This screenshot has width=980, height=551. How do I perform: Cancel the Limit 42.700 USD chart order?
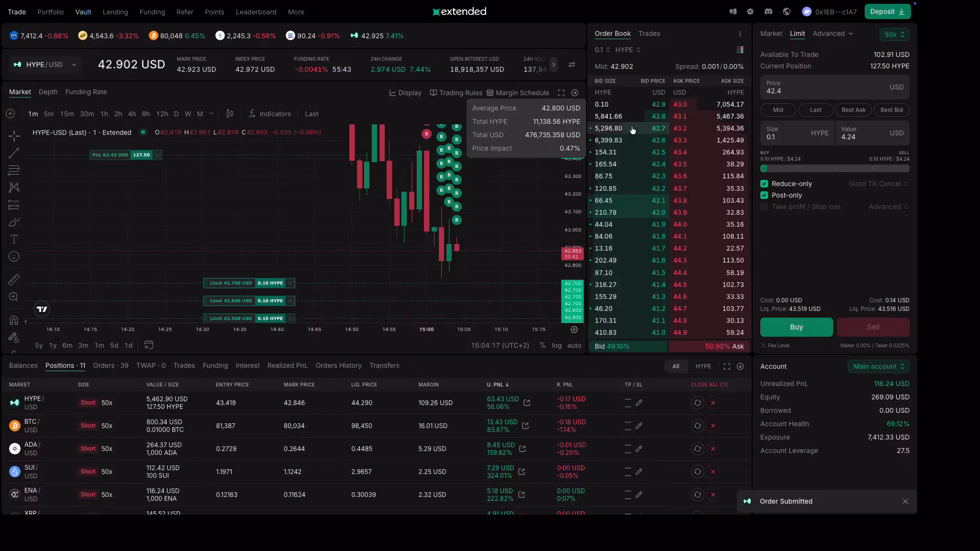click(290, 283)
